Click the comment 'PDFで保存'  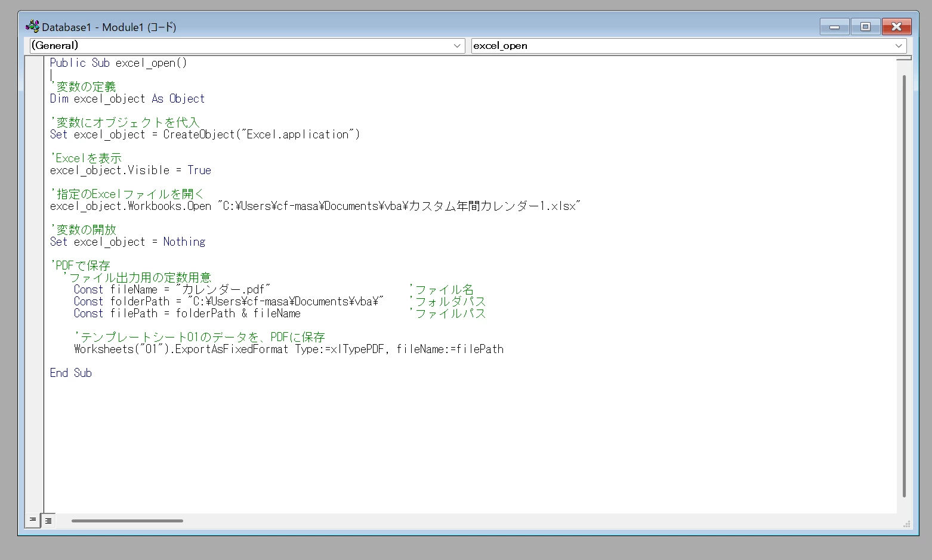(80, 266)
